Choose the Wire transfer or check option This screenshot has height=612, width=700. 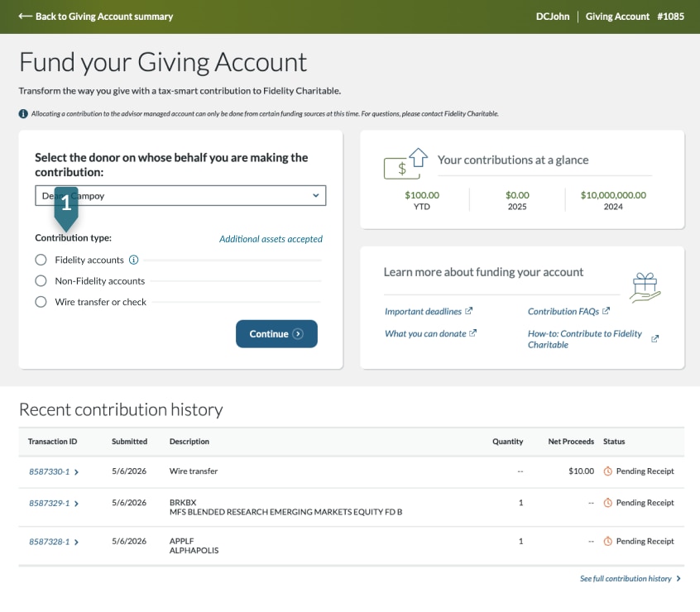pos(41,302)
